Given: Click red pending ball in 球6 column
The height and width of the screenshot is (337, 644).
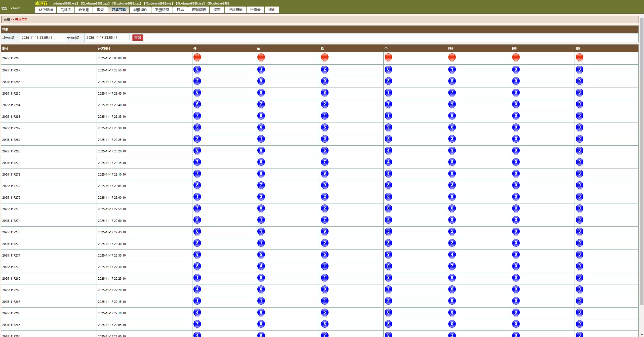Looking at the screenshot, I should point(516,57).
